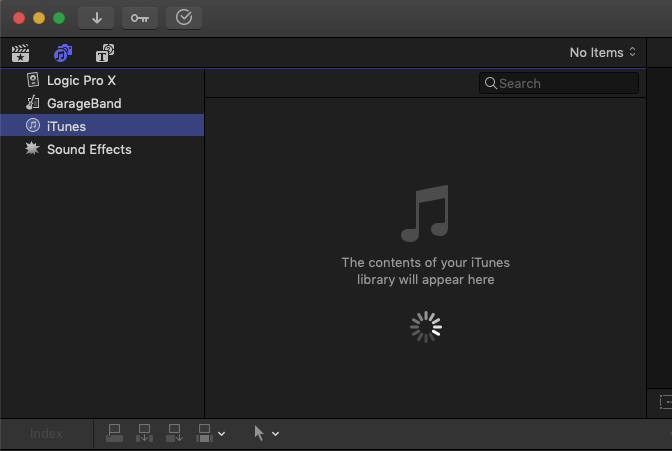Toggle the timeline Index button
Screen dimensions: 672x451
click(46, 433)
